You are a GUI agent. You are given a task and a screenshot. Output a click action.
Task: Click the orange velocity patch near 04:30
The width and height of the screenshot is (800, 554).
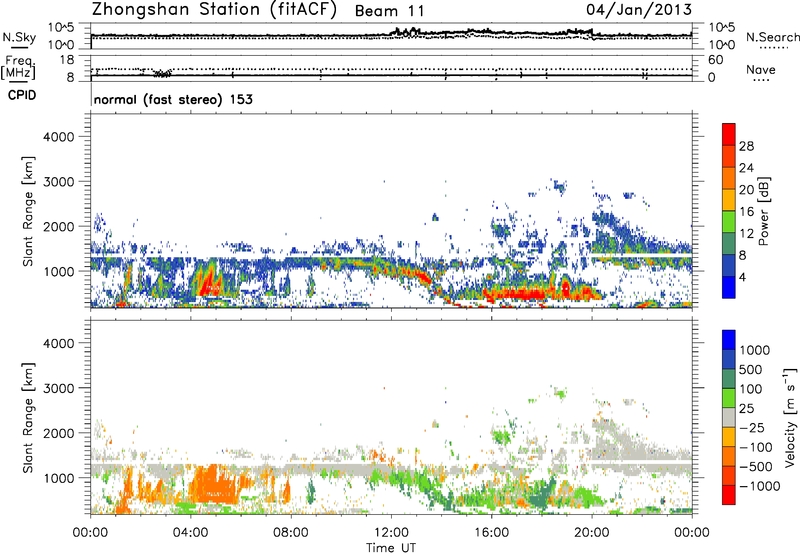point(214,485)
